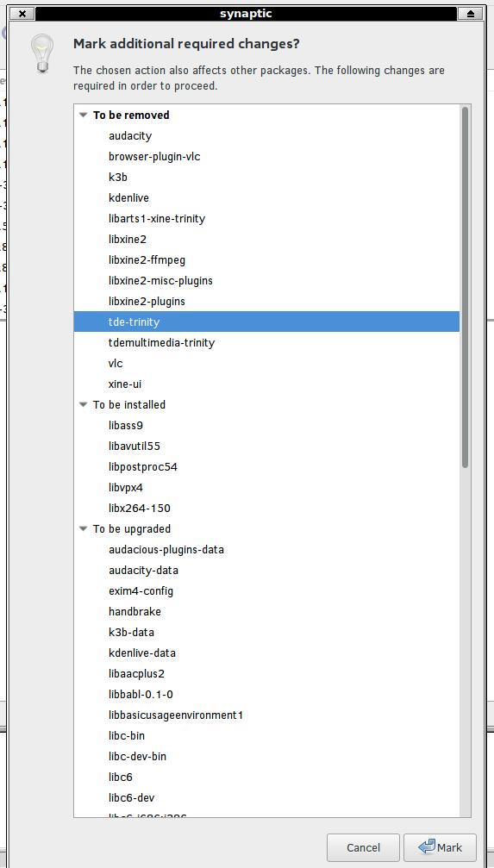Collapse the "To be removed" section
494x868 pixels.
[83, 116]
